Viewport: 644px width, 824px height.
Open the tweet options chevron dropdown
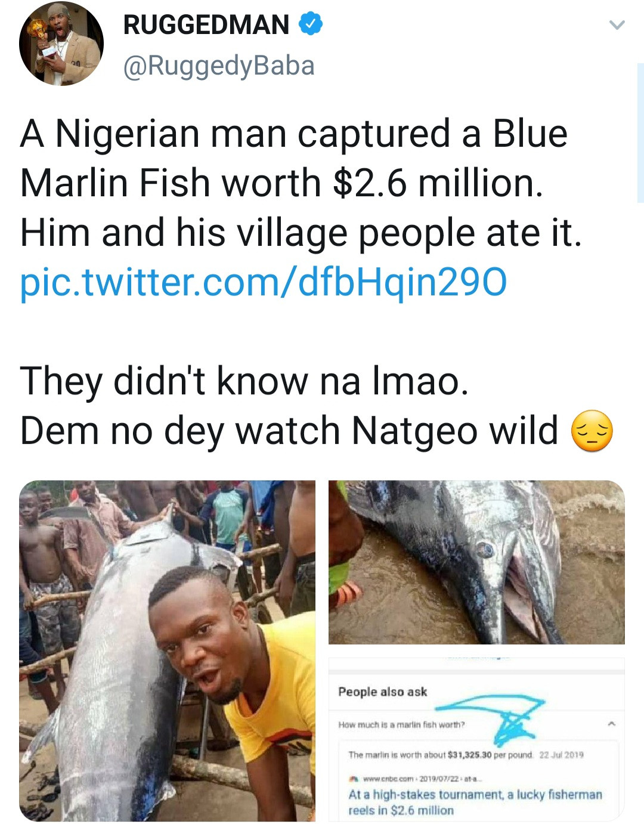pyautogui.click(x=617, y=25)
